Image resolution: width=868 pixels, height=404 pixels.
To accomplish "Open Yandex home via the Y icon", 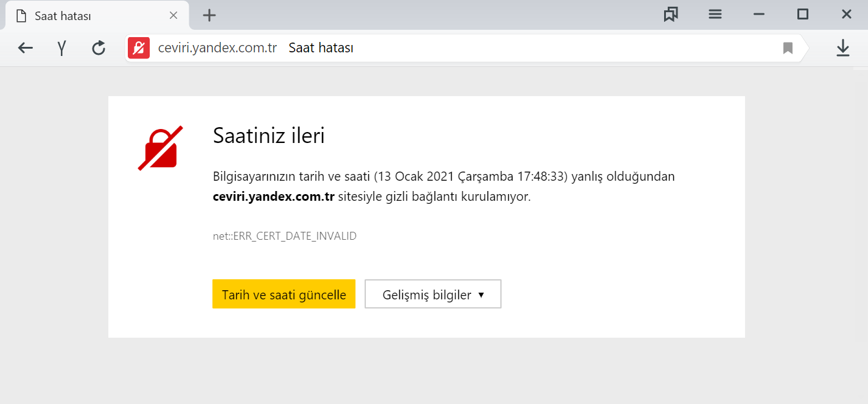I will (61, 48).
